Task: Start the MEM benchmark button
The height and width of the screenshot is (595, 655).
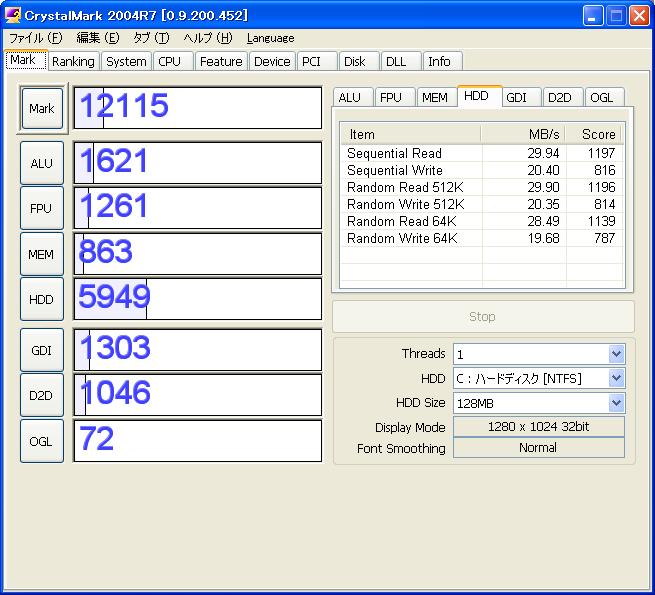Action: [x=42, y=254]
